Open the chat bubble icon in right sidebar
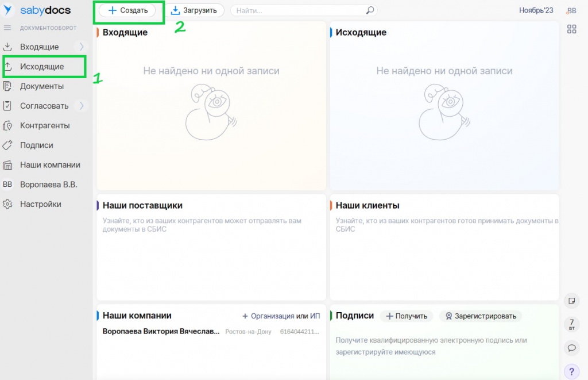 571,347
